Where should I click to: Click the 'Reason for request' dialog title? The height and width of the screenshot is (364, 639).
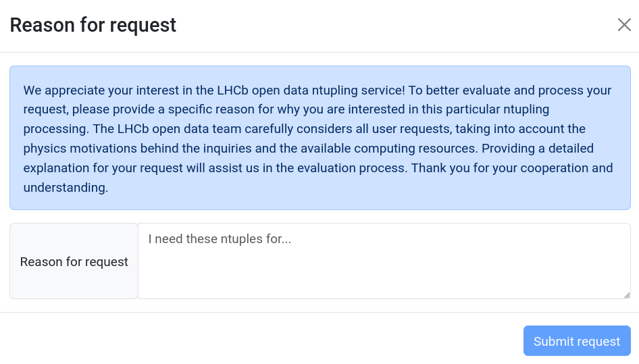pyautogui.click(x=93, y=25)
